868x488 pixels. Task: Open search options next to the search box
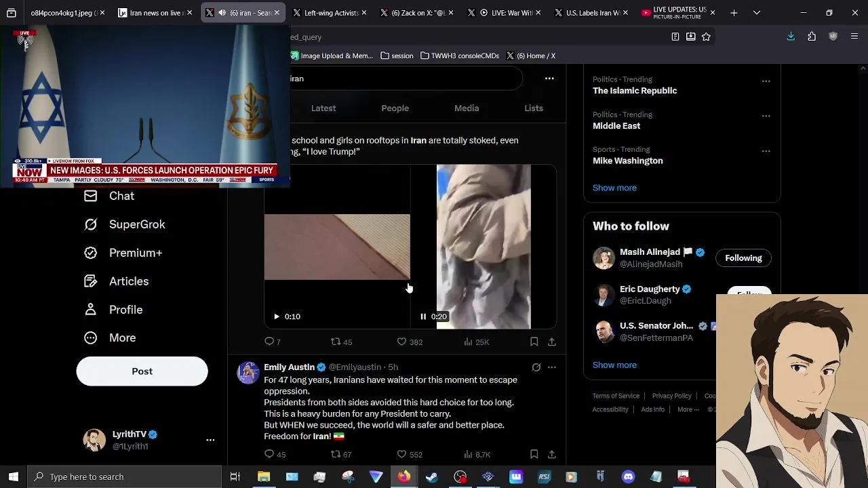click(549, 79)
